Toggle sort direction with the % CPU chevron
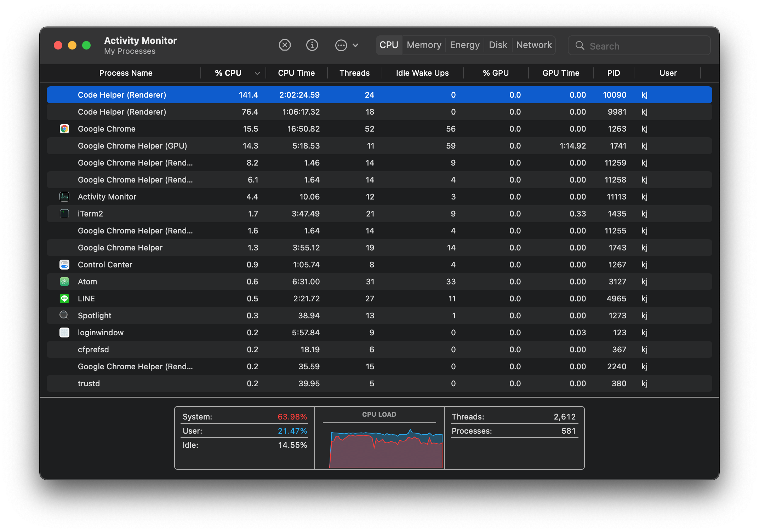 (257, 73)
